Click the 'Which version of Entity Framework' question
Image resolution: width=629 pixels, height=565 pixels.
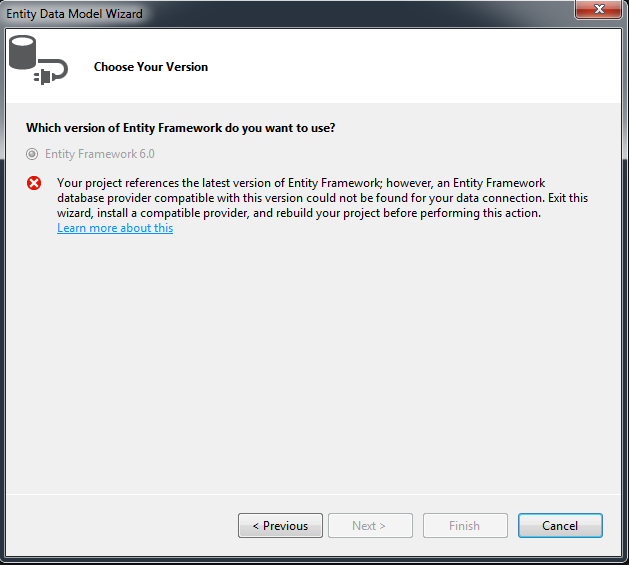[181, 128]
